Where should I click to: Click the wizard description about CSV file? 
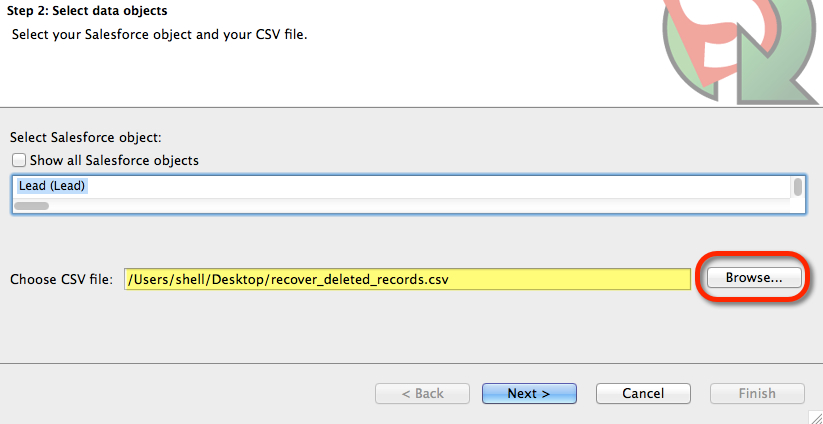pos(160,35)
